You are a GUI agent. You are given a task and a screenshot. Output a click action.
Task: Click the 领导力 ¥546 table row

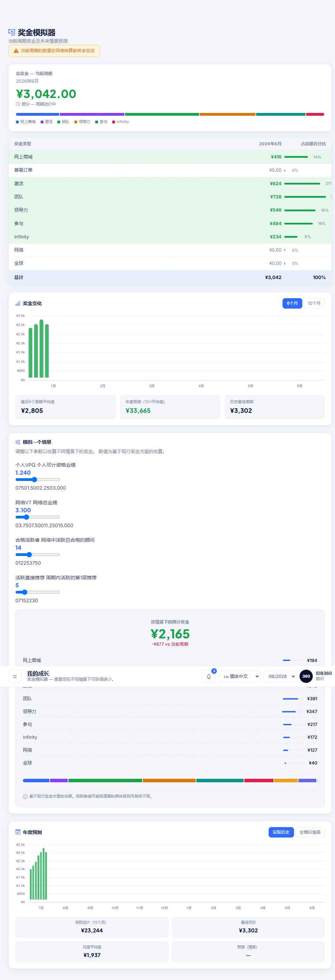coord(170,210)
